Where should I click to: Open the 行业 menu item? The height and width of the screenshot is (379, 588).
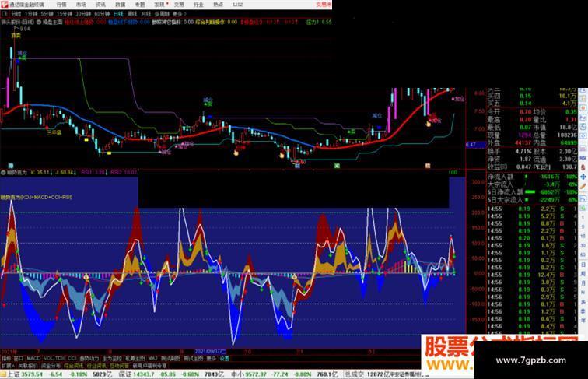click(198, 5)
